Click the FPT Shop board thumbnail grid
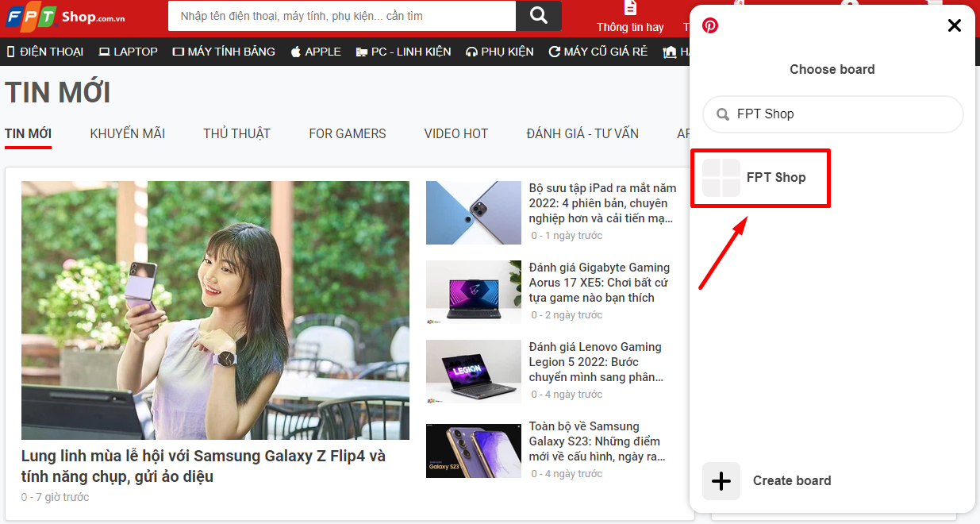 pos(721,178)
